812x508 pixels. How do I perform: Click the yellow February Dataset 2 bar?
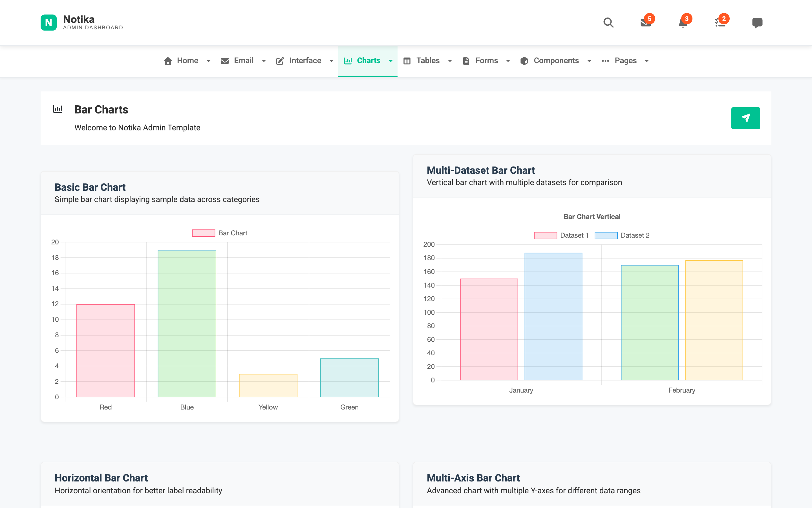coord(714,320)
